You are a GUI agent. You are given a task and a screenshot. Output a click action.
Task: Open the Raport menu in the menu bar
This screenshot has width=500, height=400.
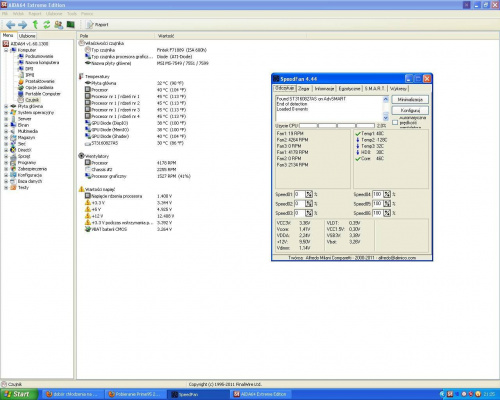pyautogui.click(x=35, y=14)
